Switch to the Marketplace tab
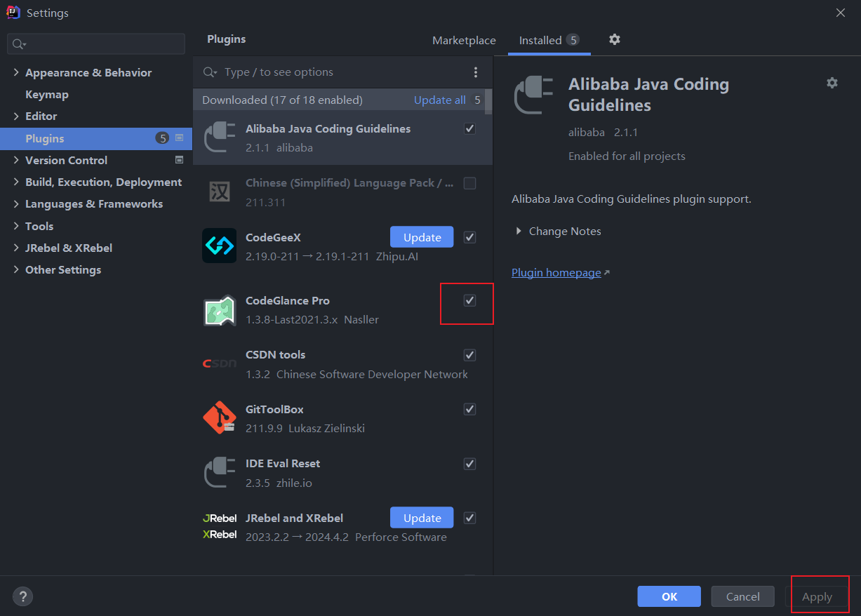This screenshot has height=616, width=861. (464, 41)
